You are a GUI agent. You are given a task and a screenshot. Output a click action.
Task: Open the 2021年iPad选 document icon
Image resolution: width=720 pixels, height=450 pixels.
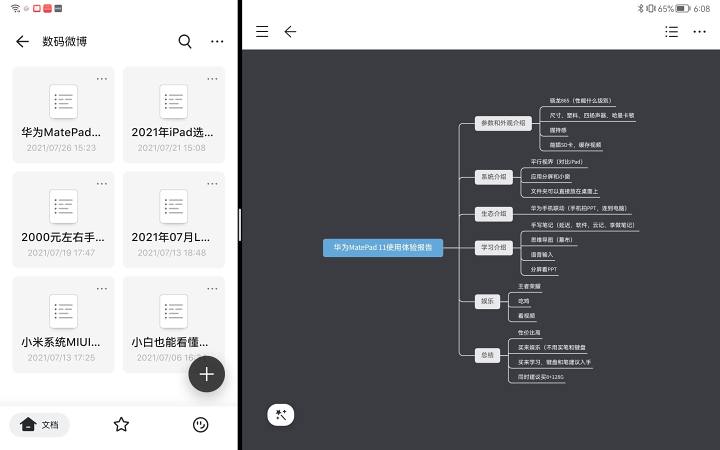[174, 101]
